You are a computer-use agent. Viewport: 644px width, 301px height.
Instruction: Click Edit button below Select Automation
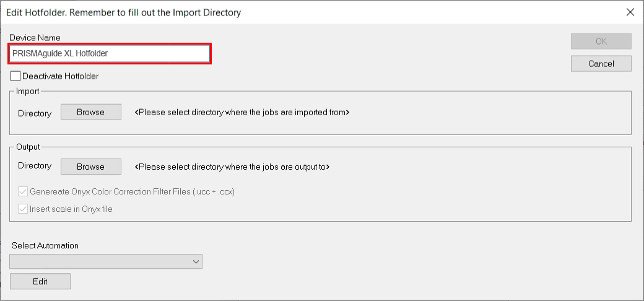click(40, 281)
